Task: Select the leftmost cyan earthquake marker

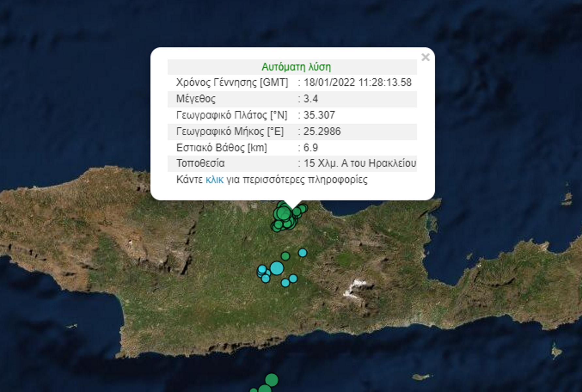Action: (x=262, y=270)
